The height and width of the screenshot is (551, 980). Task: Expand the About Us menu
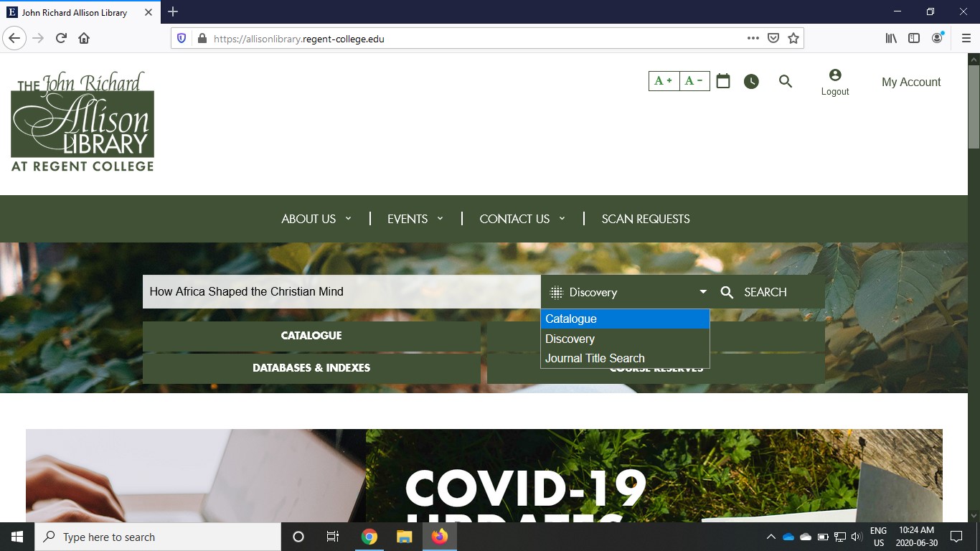tap(316, 219)
